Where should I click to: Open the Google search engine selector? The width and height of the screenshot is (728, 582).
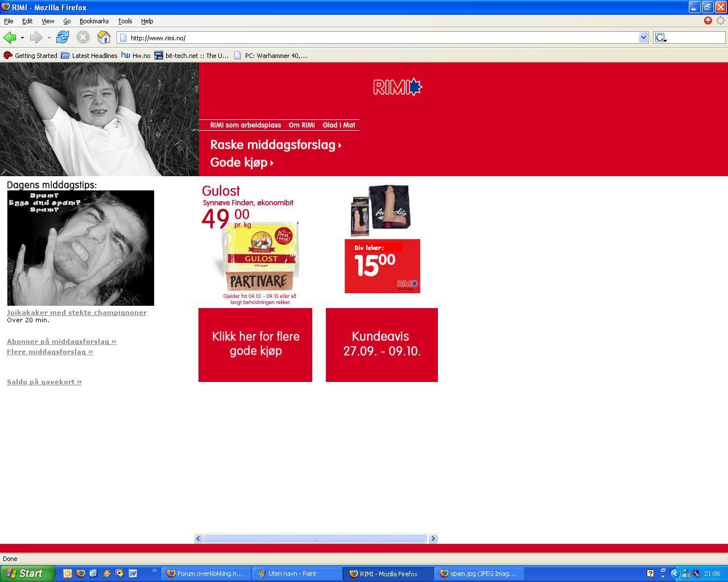[x=661, y=38]
